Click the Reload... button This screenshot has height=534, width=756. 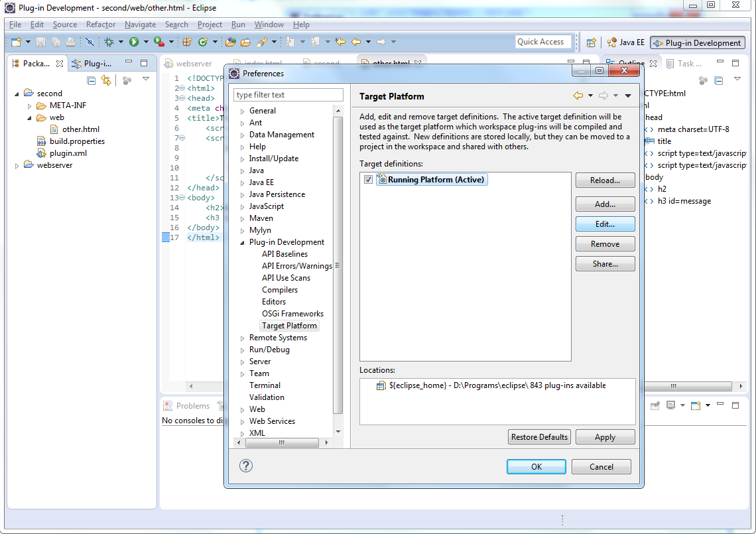coord(605,180)
